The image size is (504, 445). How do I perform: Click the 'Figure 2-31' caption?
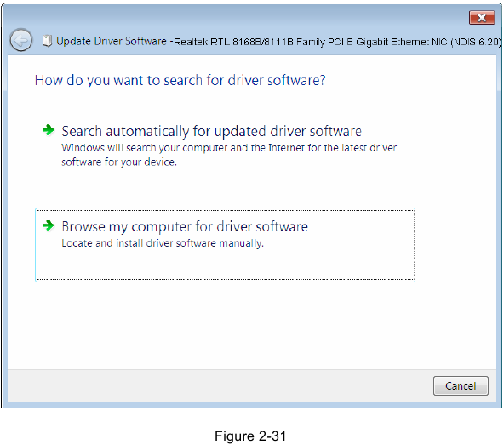(250, 436)
